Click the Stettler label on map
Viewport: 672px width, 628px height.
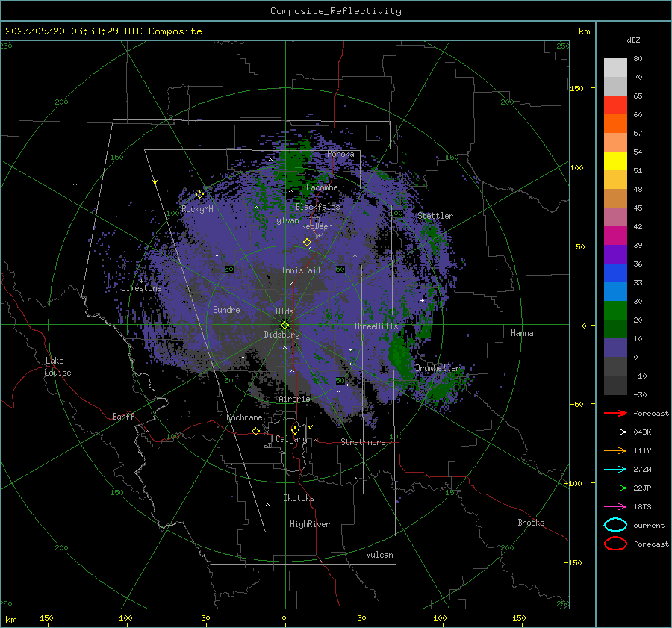[x=435, y=216]
